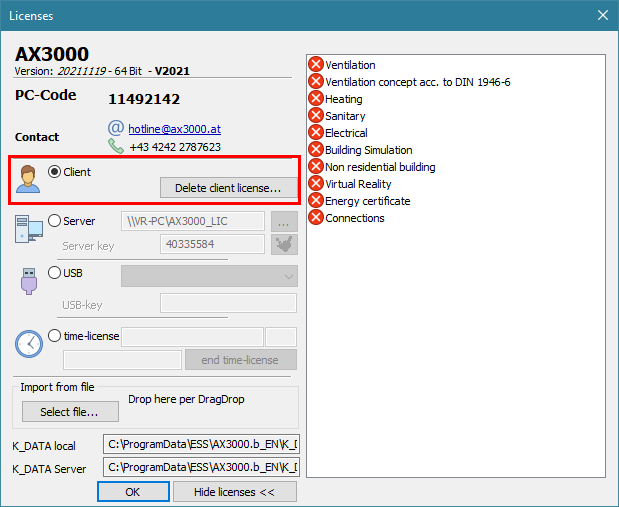Click the server path browse '...' button

[x=284, y=221]
